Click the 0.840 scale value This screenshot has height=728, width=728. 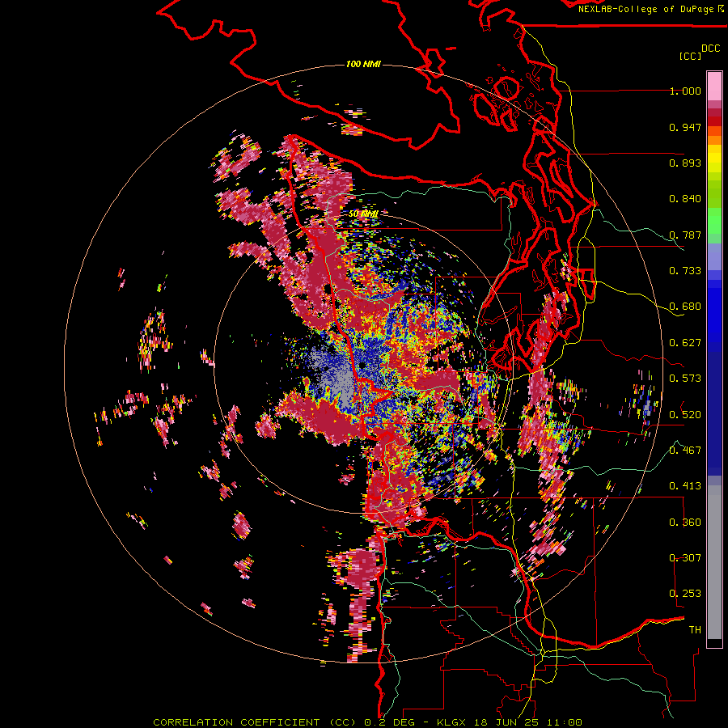coord(685,199)
